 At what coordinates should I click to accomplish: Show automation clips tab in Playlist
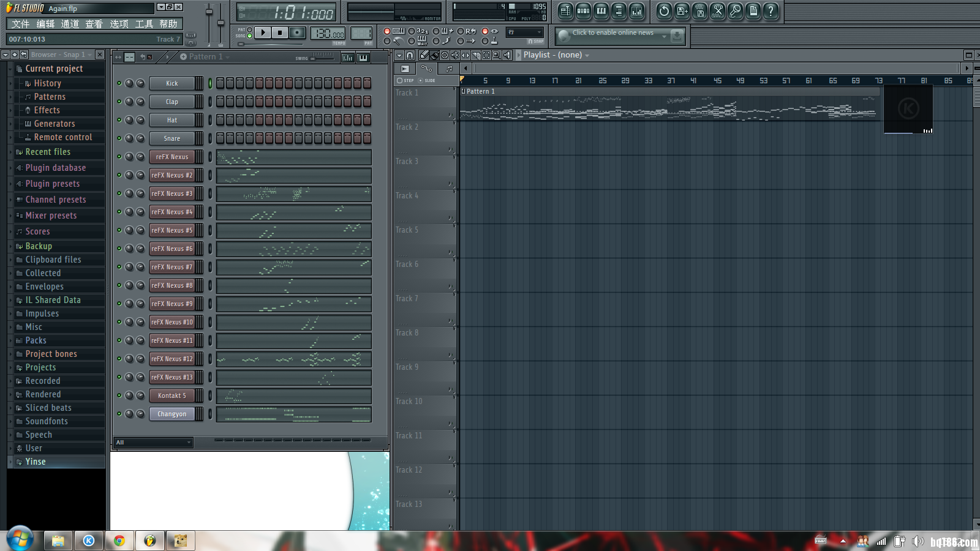427,69
